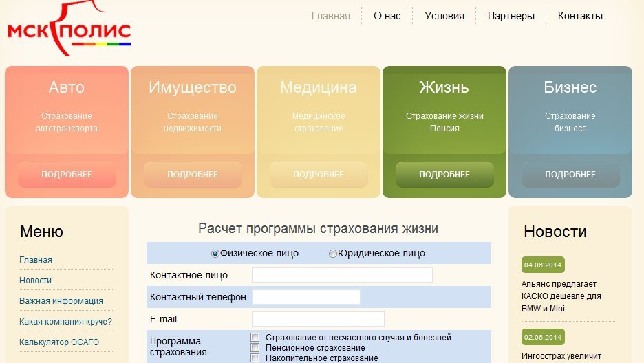The width and height of the screenshot is (644, 363).
Task: Select the Физическое лицо radio button
Action: tap(215, 254)
